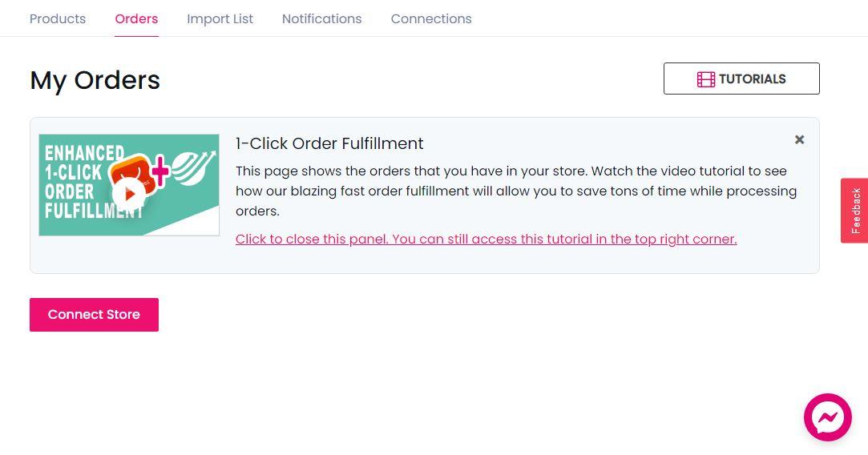The image size is (868, 455).
Task: Go to the Import List tab
Action: (x=220, y=18)
